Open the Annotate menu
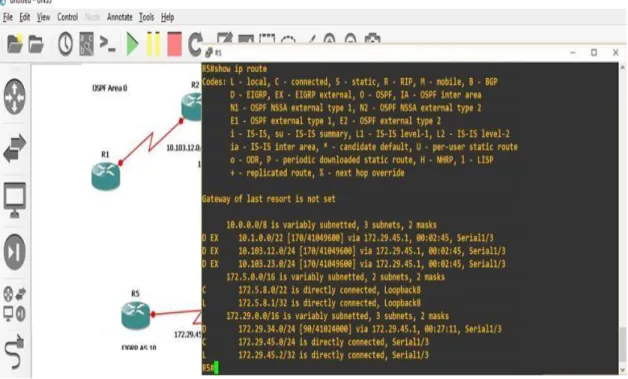628x379 pixels. coord(119,17)
